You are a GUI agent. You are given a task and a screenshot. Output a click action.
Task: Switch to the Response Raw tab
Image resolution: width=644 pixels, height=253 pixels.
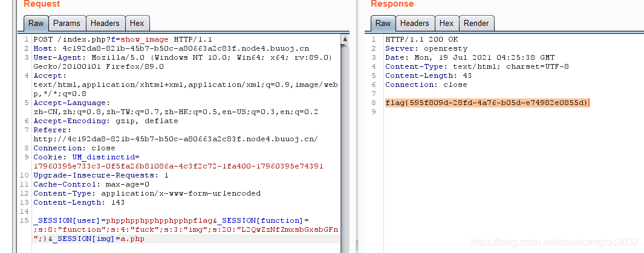[x=383, y=24]
